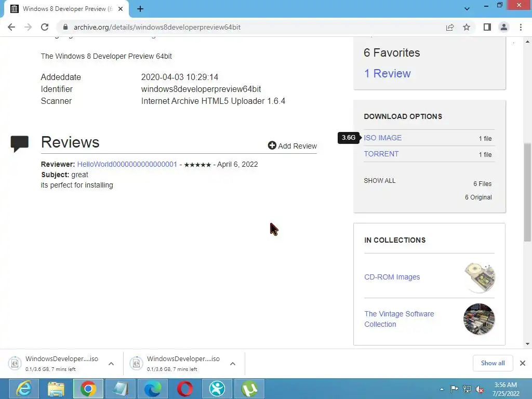
Task: Expand first WindowsDeveloper iso download options
Action: click(x=111, y=363)
